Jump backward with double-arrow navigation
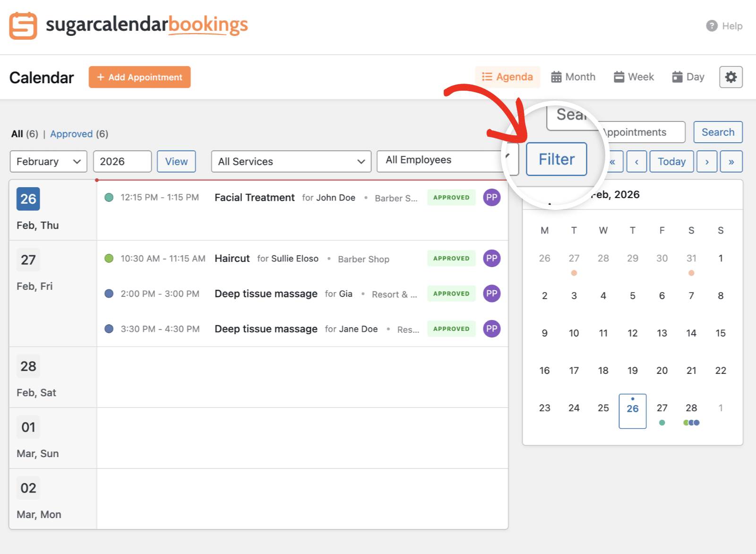 point(613,161)
